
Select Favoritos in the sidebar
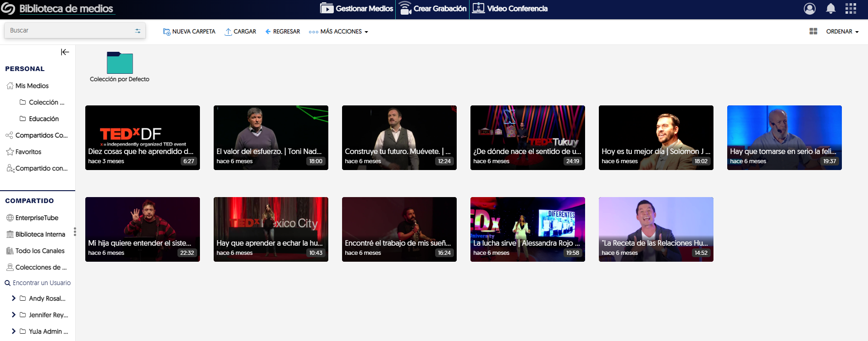point(28,152)
